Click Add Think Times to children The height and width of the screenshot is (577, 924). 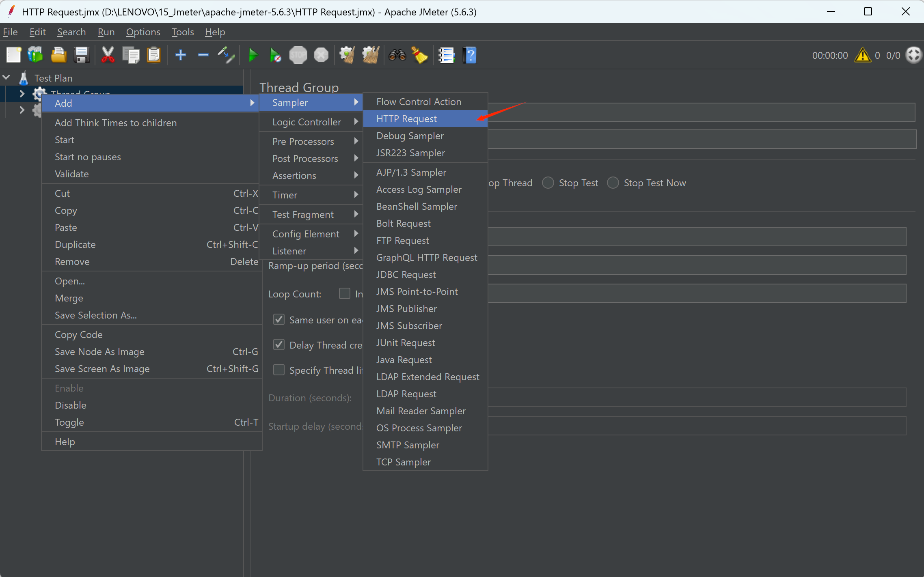tap(151, 123)
